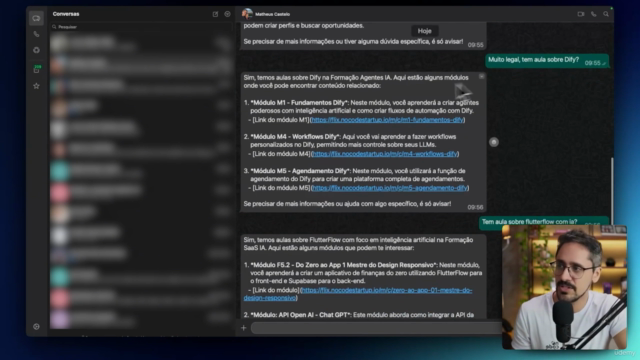Select message "Muito legal, tem aula sobre Dify?"
This screenshot has height=360, width=640.
(x=547, y=61)
